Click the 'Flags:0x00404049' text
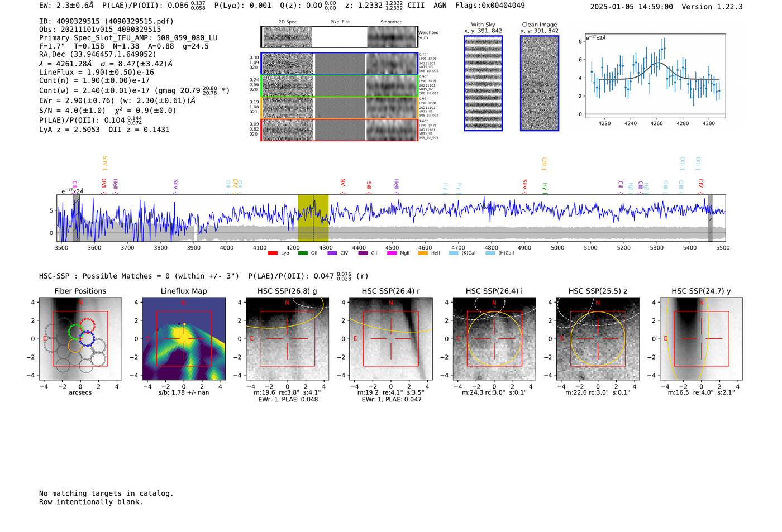Screen dimensions: 782x532 pyautogui.click(x=490, y=6)
